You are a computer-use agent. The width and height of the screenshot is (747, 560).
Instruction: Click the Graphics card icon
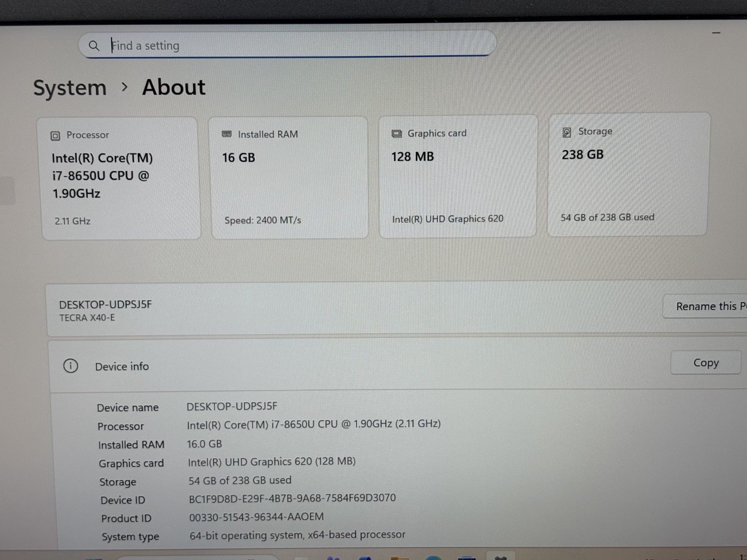point(396,134)
